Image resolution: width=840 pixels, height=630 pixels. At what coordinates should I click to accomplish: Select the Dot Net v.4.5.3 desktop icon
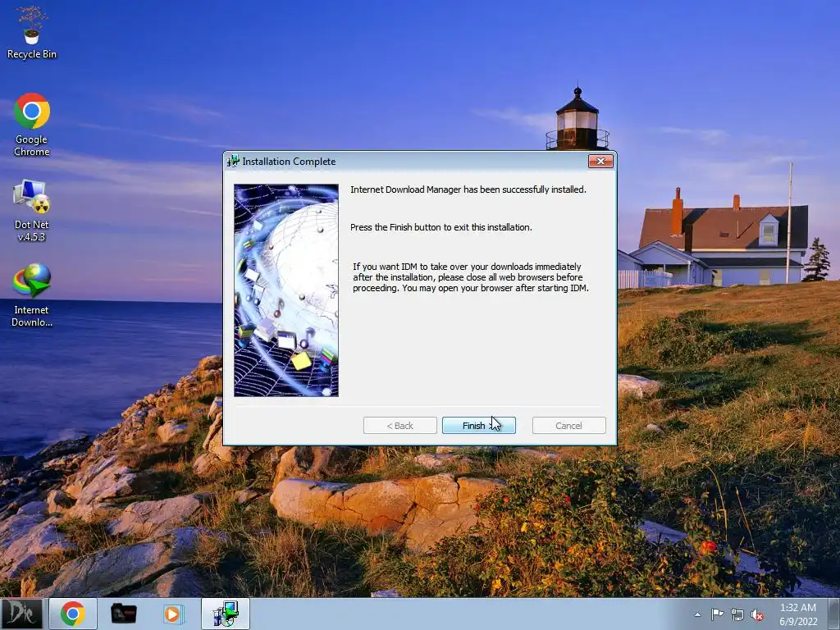pos(31,211)
